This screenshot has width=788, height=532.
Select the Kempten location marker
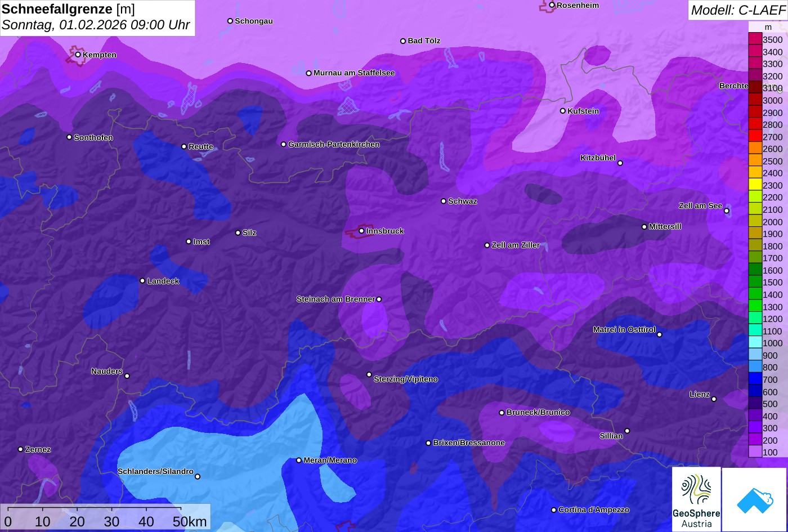78,55
